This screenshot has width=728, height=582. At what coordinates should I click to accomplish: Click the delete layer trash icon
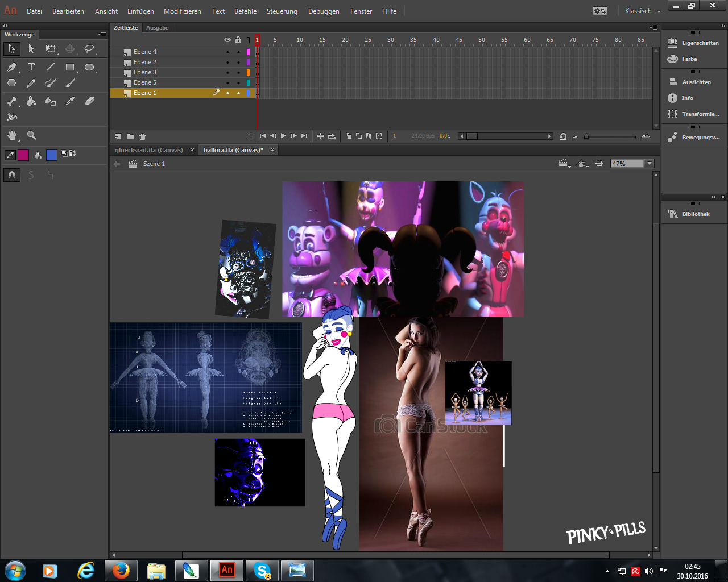pyautogui.click(x=142, y=136)
